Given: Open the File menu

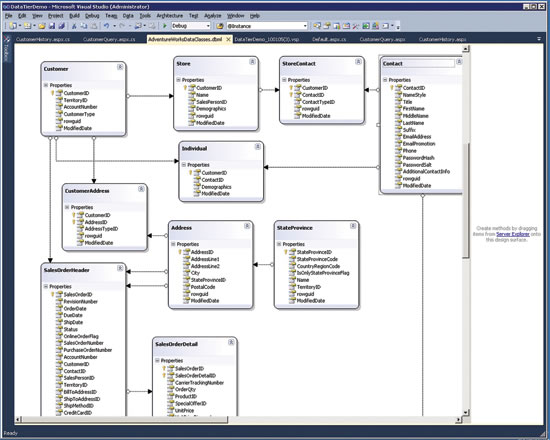Looking at the screenshot, I should pos(9,16).
